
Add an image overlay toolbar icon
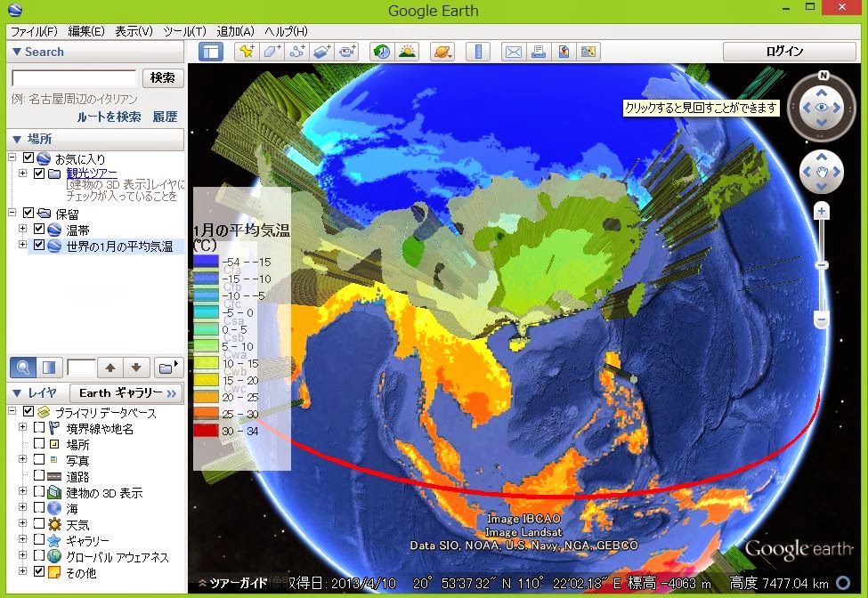tap(322, 52)
